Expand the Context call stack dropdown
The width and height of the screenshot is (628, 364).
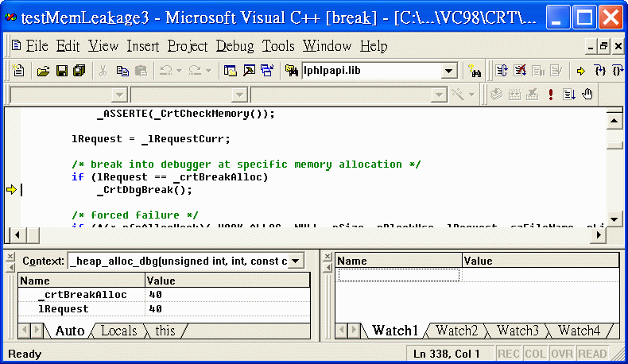296,261
